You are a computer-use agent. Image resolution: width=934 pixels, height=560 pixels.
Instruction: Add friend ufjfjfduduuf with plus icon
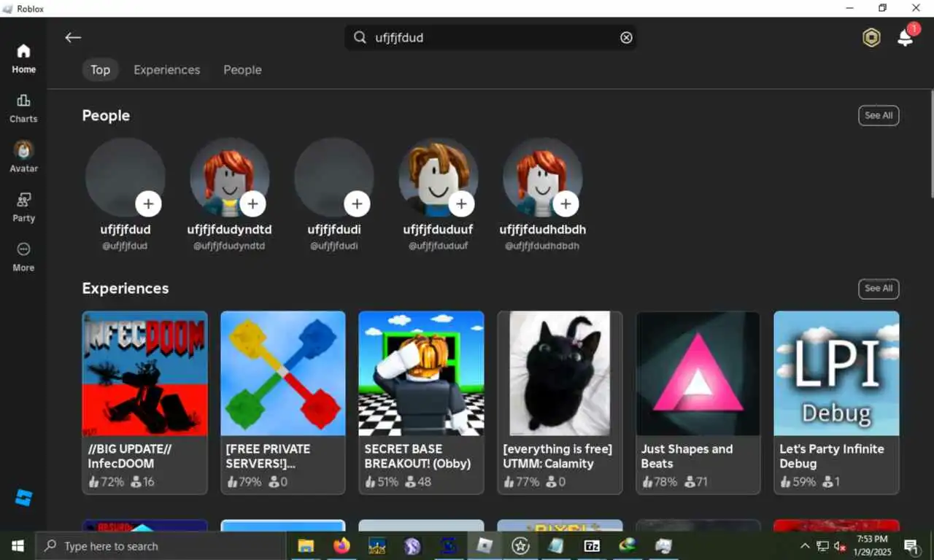(x=461, y=204)
